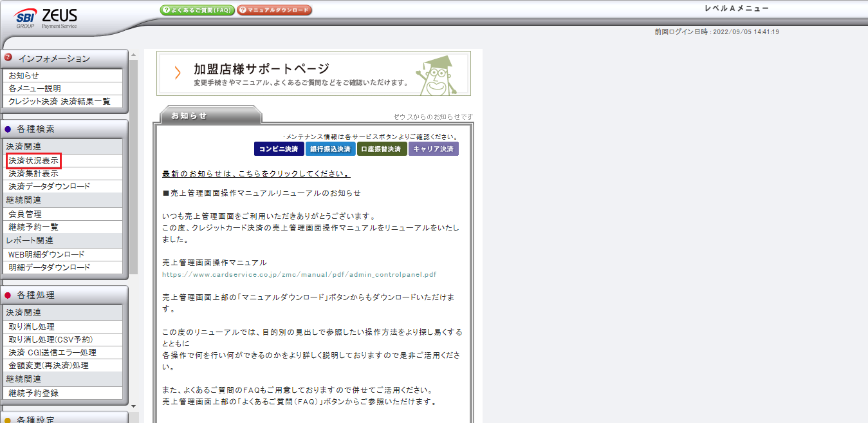Open 決済状況表示 in the sidebar

pyautogui.click(x=34, y=160)
